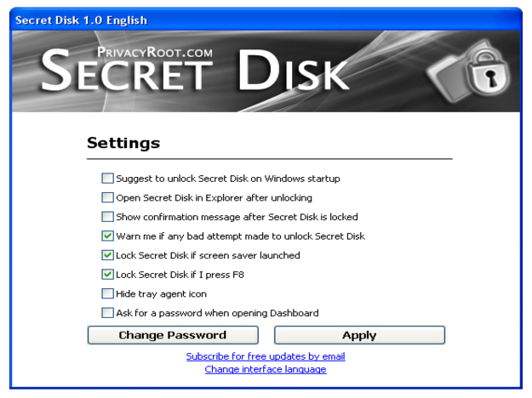
Task: Open Subscribe for free updates by email
Action: click(x=266, y=356)
